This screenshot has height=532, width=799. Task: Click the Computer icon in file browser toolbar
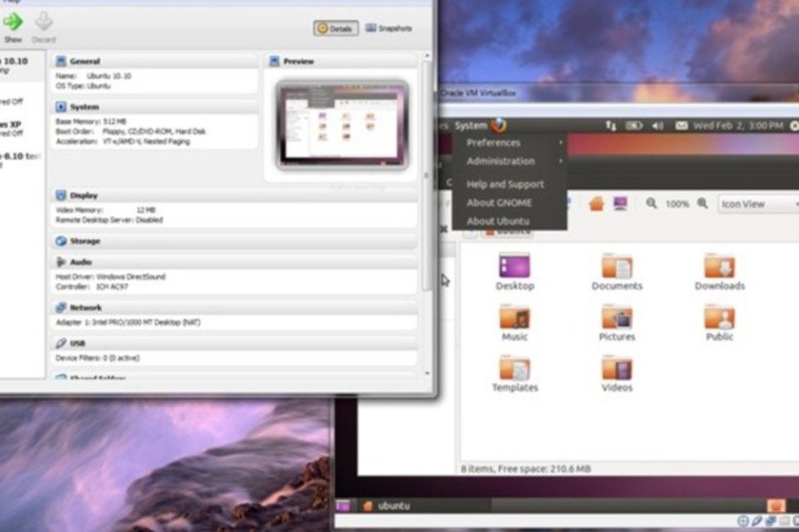click(x=620, y=204)
